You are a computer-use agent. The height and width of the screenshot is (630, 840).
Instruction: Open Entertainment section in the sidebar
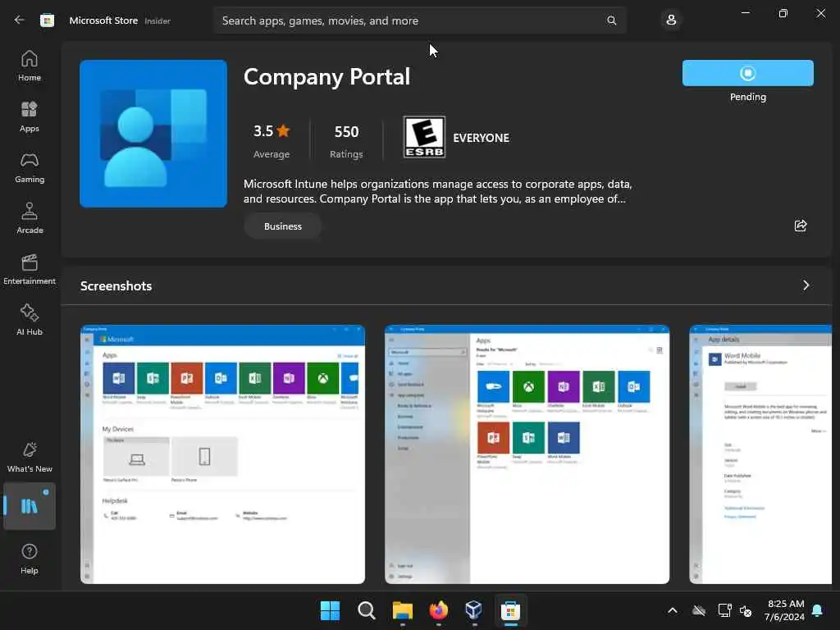pos(30,269)
